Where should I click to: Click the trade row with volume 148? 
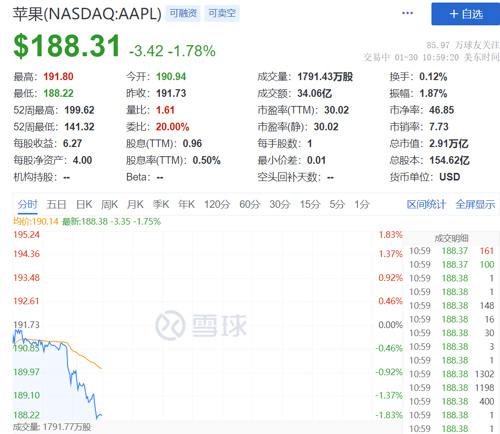tap(451, 305)
